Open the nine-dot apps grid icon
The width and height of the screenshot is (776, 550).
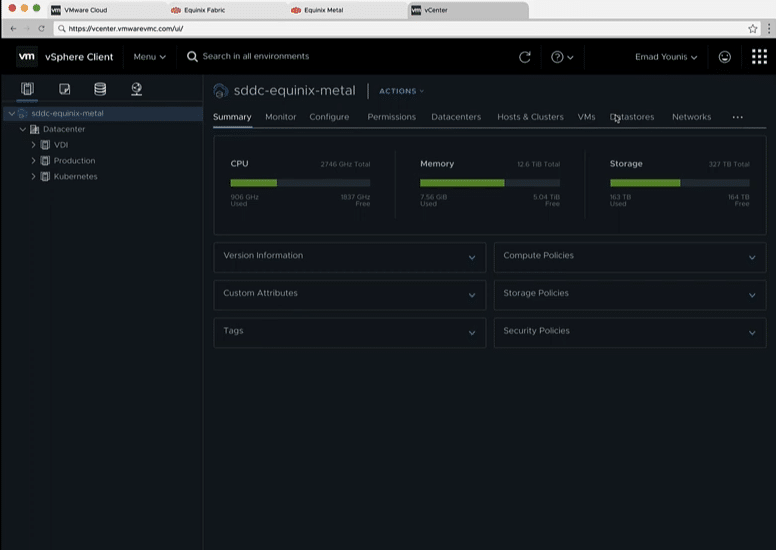(759, 57)
